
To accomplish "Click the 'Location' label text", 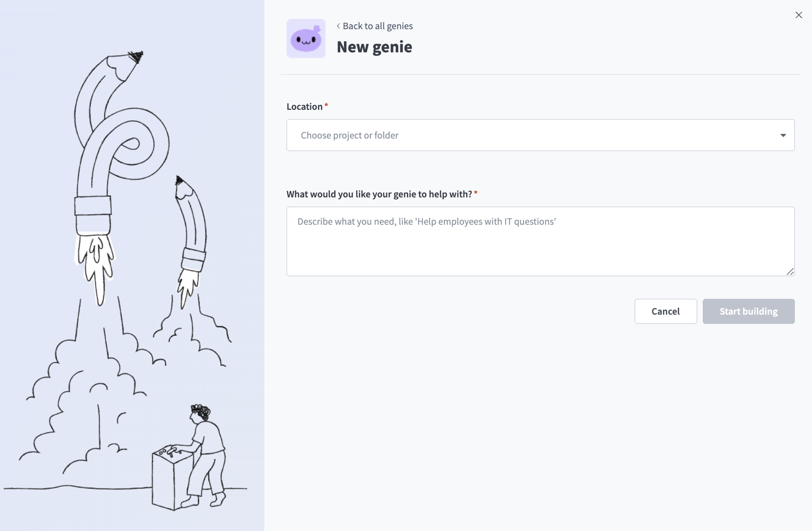I will click(304, 106).
